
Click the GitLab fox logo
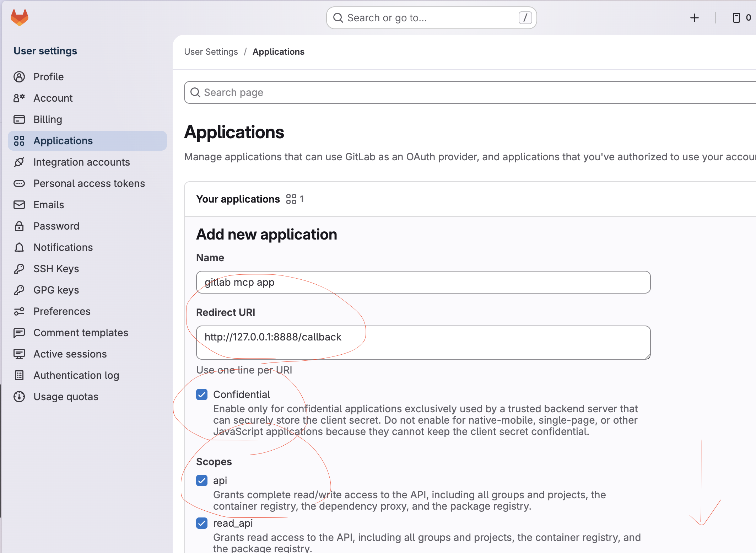[20, 17]
